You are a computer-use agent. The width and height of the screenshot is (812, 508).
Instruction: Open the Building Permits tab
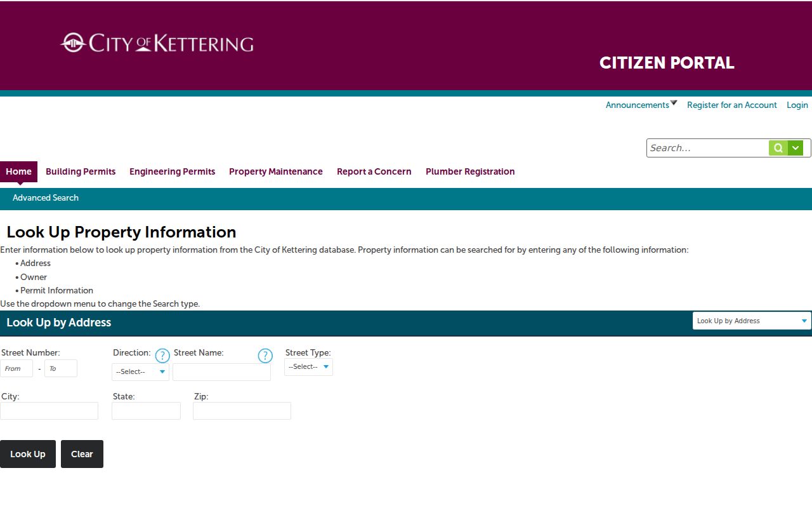81,171
